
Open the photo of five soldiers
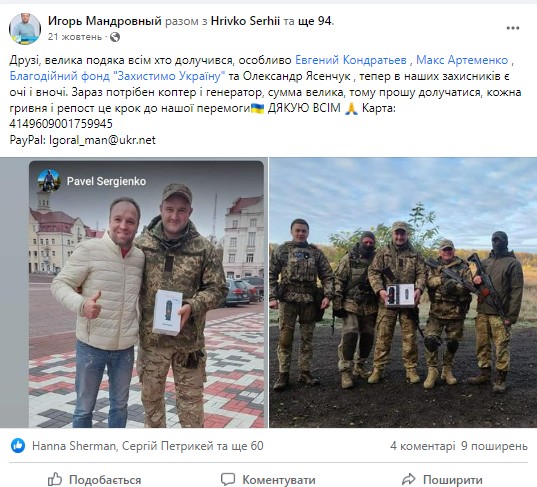tap(403, 292)
